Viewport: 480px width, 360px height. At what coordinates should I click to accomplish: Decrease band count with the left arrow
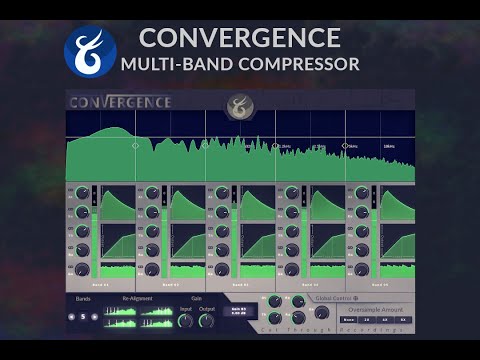point(71,317)
